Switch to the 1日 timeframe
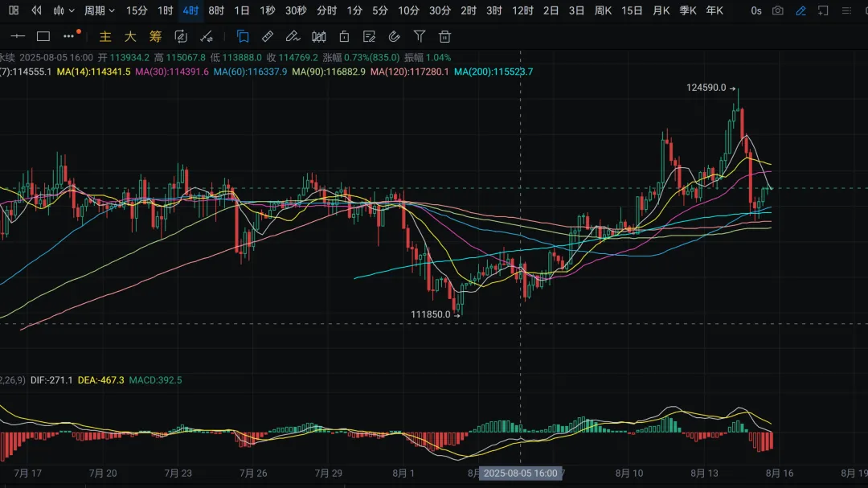This screenshot has height=488, width=868. [241, 10]
